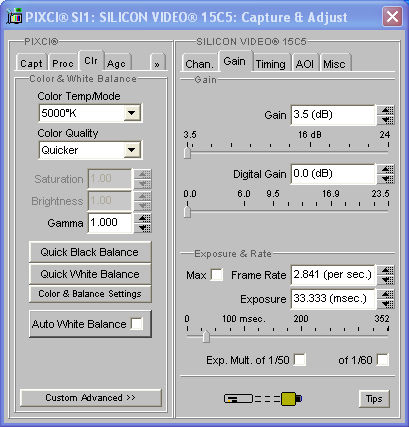The image size is (409, 427).
Task: Open the Color Temp/Mode dropdown
Action: [132, 113]
